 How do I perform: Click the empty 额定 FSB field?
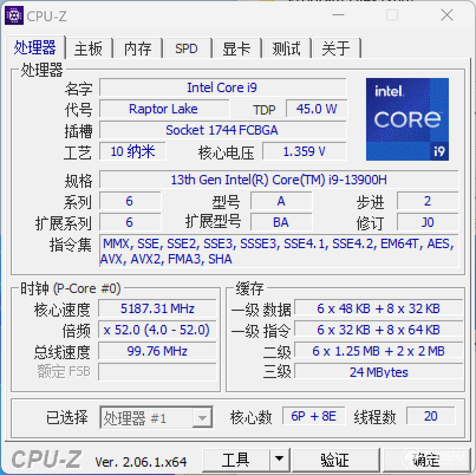coord(157,372)
